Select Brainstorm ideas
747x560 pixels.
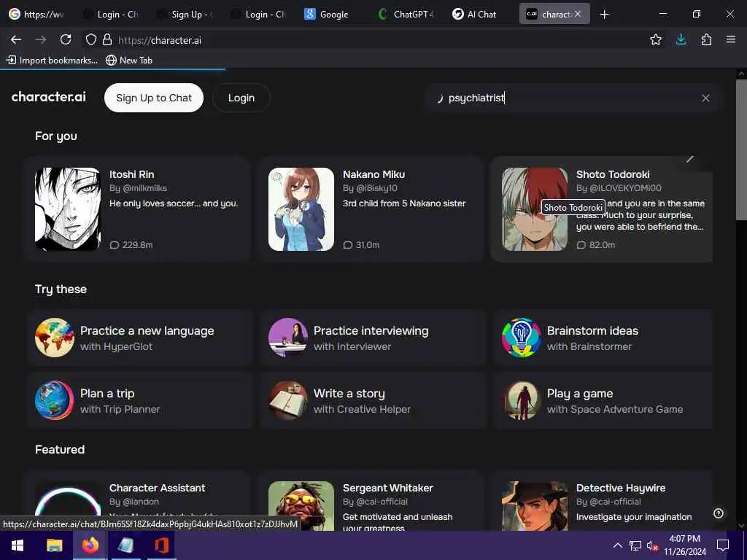click(603, 338)
